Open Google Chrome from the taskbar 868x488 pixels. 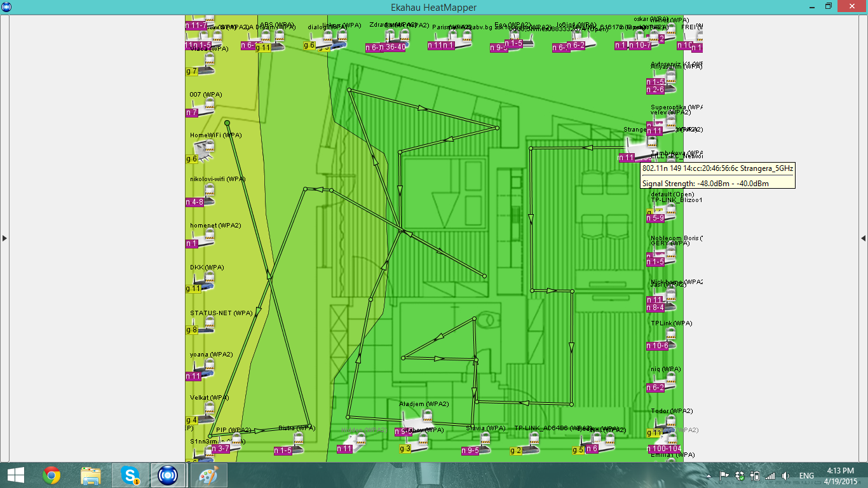point(51,475)
